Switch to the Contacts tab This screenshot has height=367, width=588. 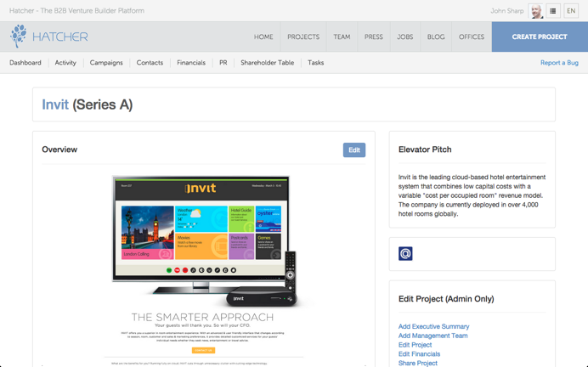150,63
